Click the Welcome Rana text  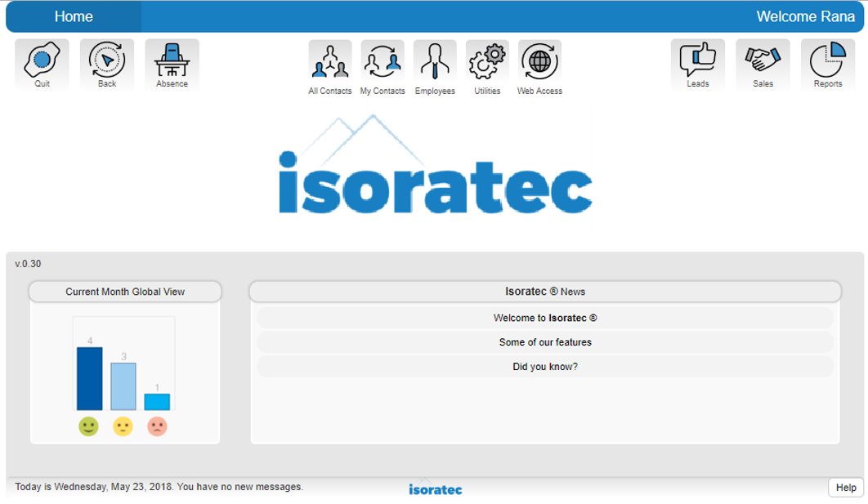805,16
